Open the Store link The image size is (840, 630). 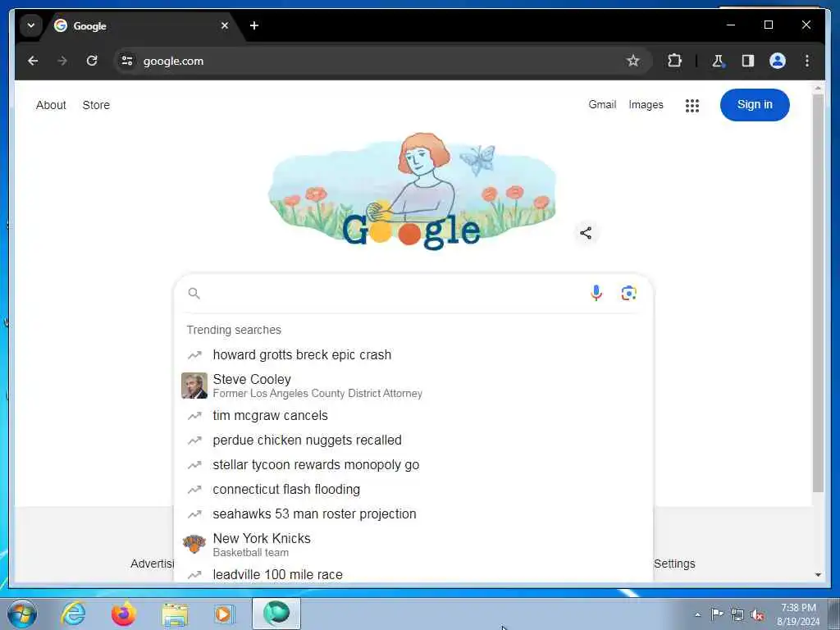(96, 105)
